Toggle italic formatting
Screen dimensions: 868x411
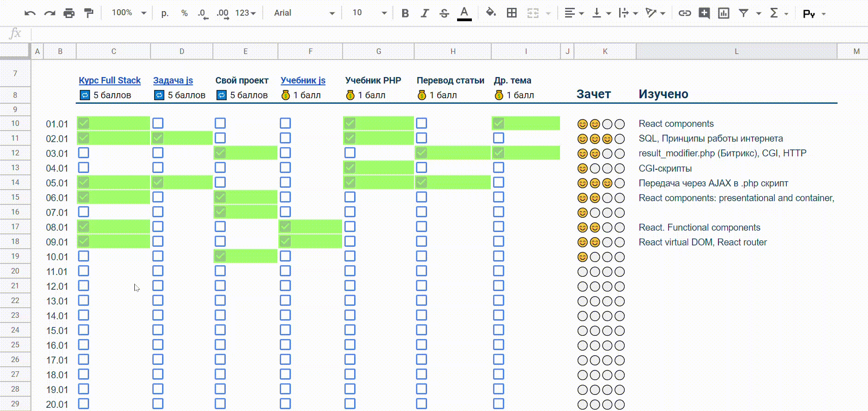[425, 13]
